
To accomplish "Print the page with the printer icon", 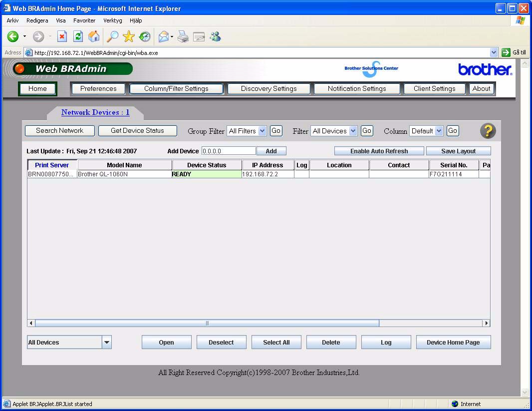I will point(183,36).
